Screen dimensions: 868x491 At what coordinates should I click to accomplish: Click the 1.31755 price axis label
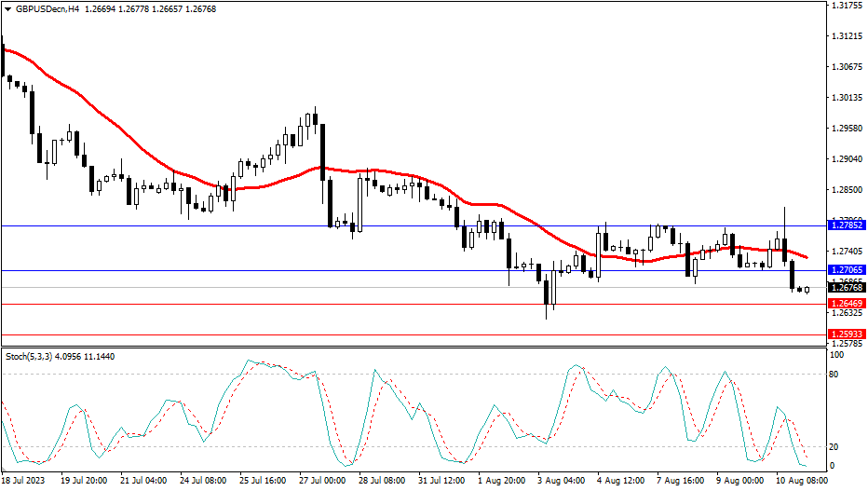[846, 6]
